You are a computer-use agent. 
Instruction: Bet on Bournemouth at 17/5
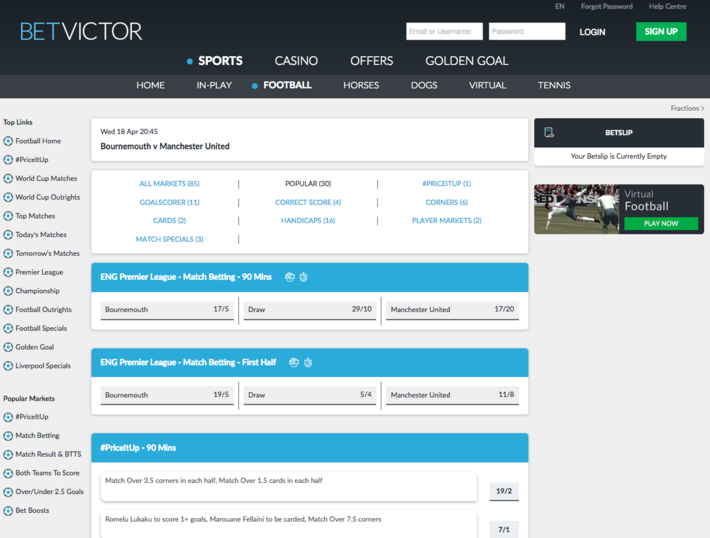tap(167, 310)
